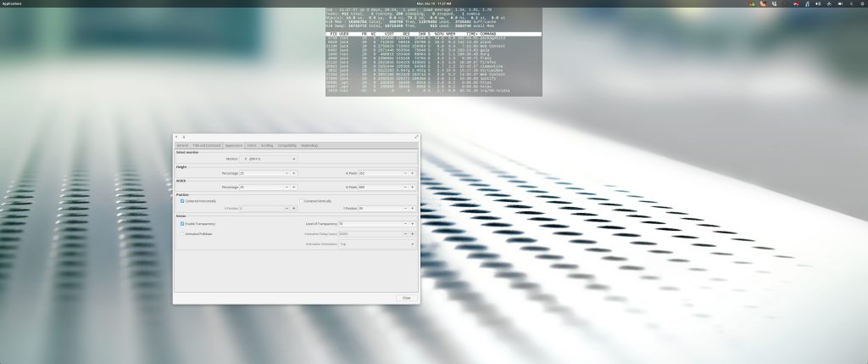Click the Close button in dialog
The height and width of the screenshot is (364, 868).
point(406,298)
